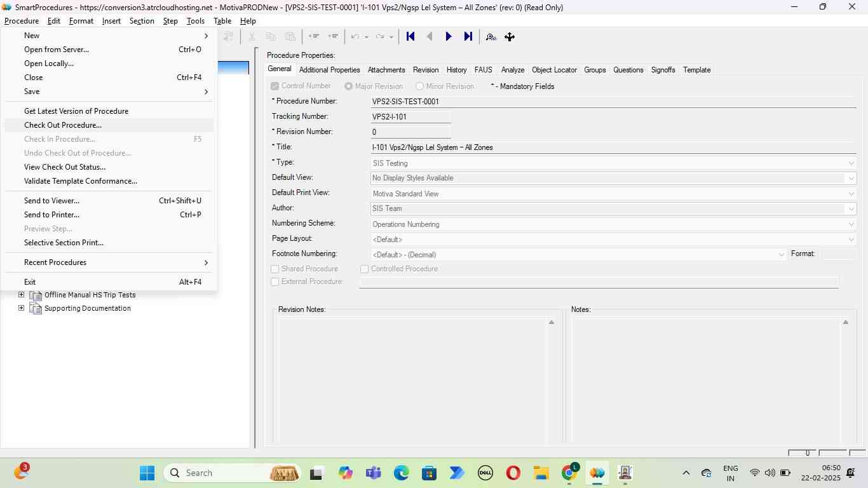The width and height of the screenshot is (868, 488).
Task: Open the find/search tool icon in toolbar
Action: point(491,37)
